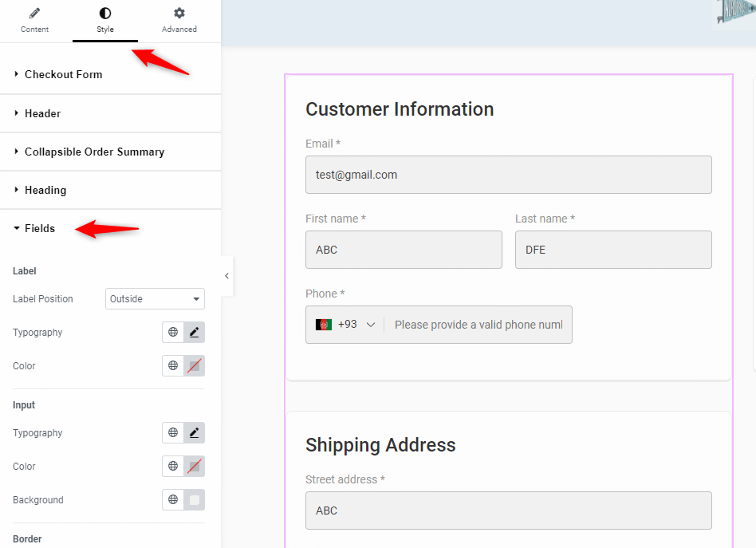756x548 pixels.
Task: Click the Content pencil icon
Action: [35, 13]
